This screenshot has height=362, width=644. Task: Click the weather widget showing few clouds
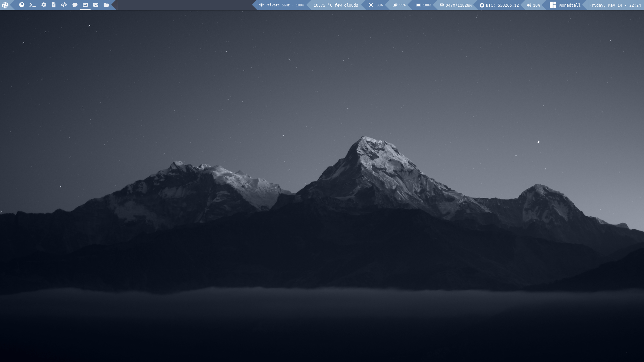[x=335, y=5]
